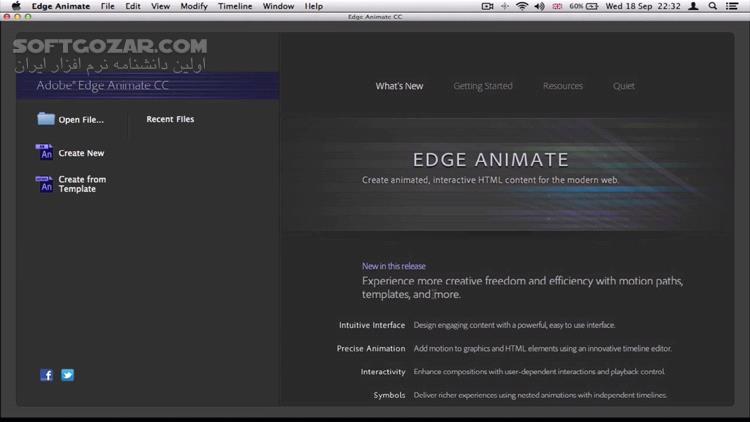This screenshot has width=750, height=422.
Task: Click the Create from Template An icon
Action: pos(44,184)
